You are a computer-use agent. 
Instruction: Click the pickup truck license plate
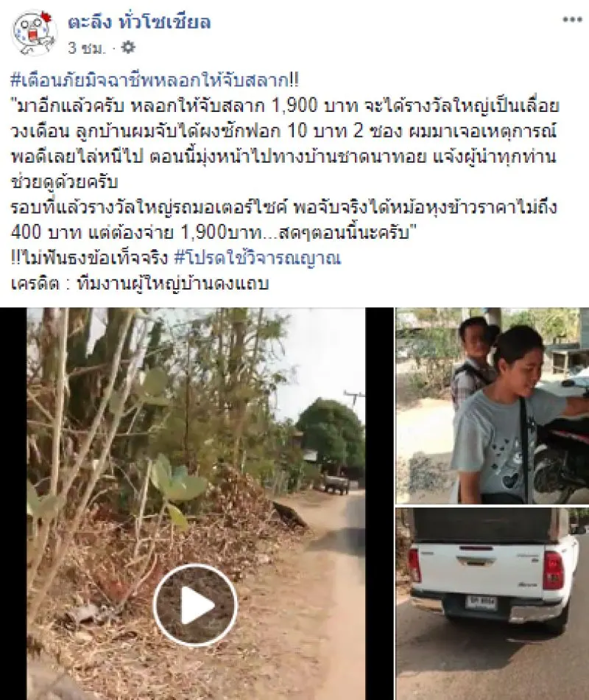tap(481, 603)
